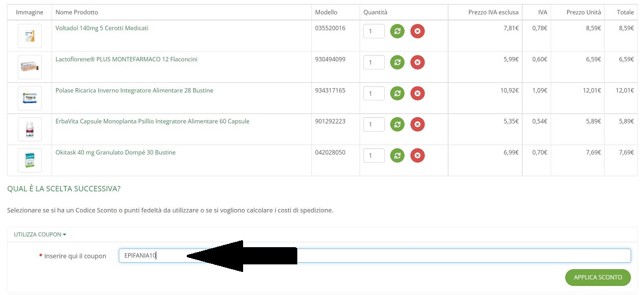
Task: Open Voltadol 140mg 5 Cerotti Medicati link
Action: [102, 28]
